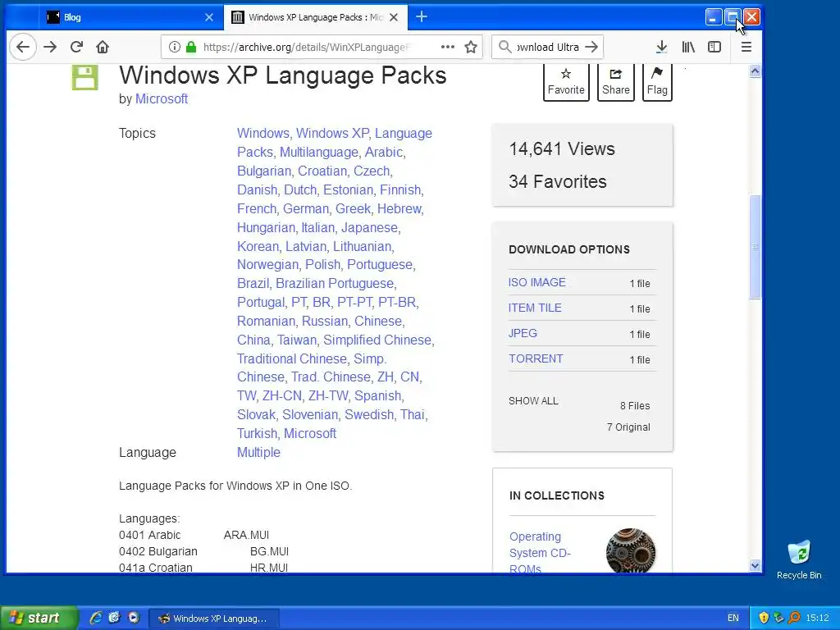Click SHOW ALL download files
This screenshot has width=840, height=630.
tap(533, 400)
